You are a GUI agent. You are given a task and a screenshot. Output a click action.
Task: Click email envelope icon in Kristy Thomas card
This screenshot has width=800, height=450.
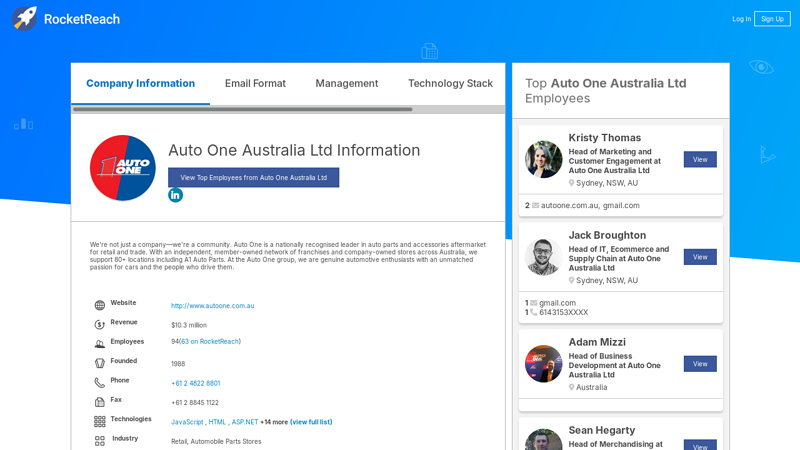(535, 205)
